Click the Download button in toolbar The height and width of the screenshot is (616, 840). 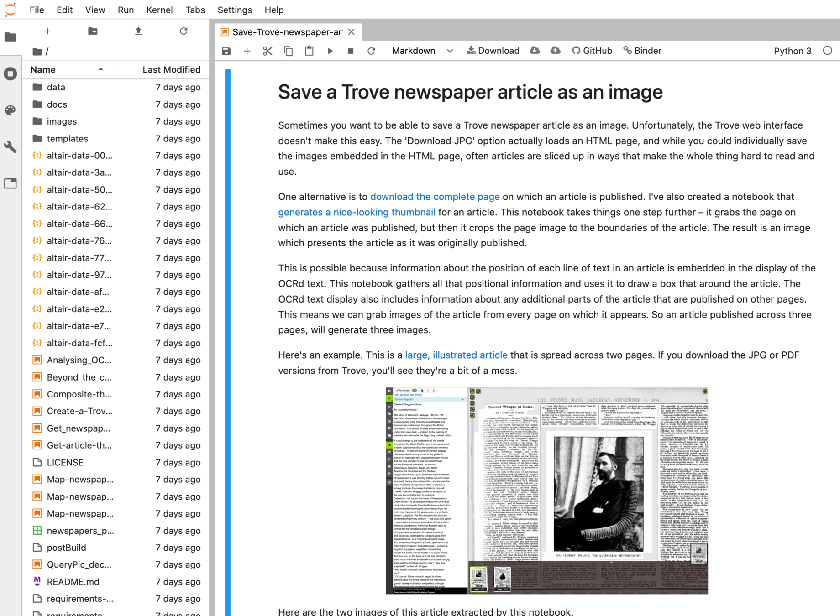(x=493, y=51)
